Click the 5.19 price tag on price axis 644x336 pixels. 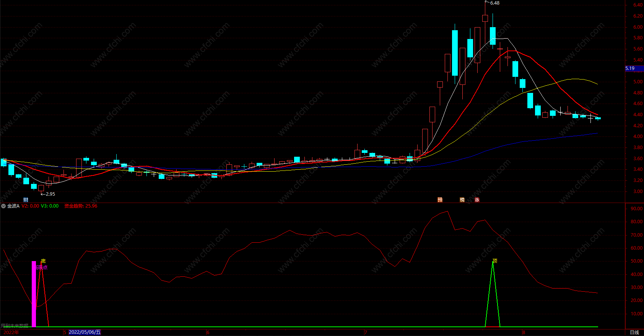point(634,68)
